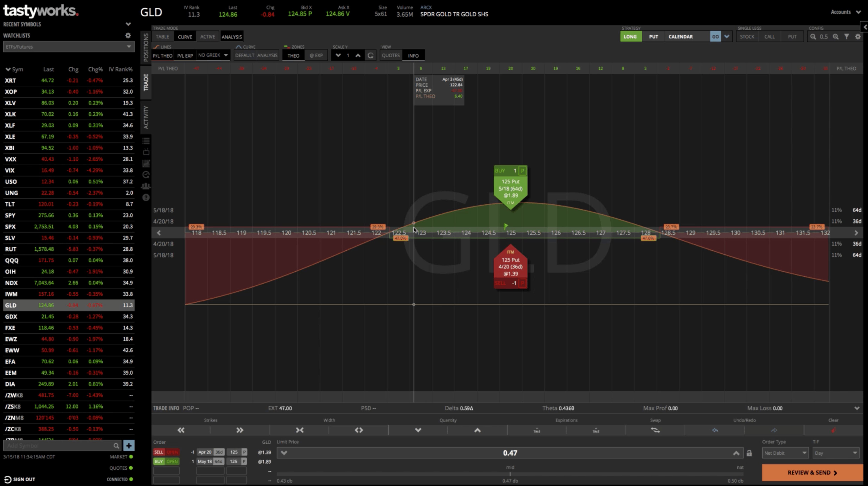Add a single STOCK leg
This screenshot has width=868, height=486.
pyautogui.click(x=747, y=37)
